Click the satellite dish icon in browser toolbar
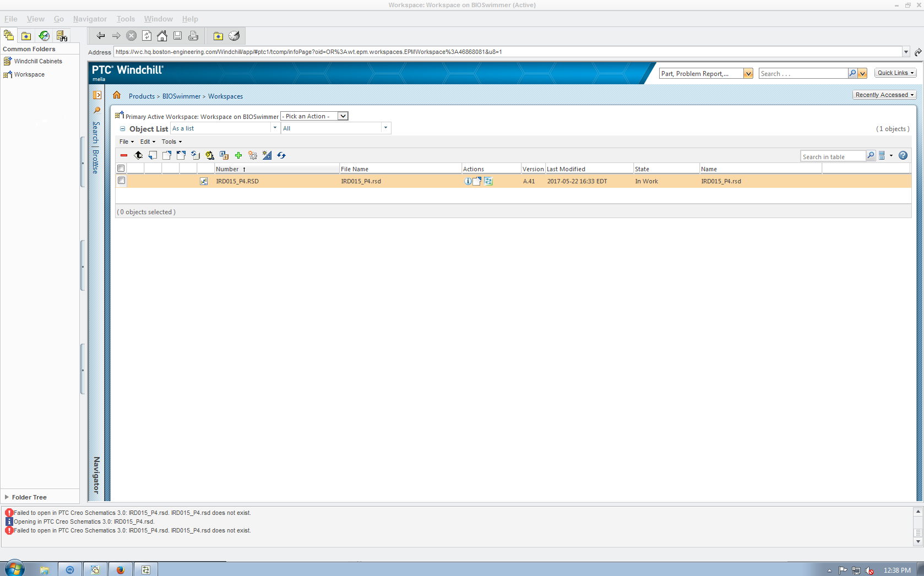Viewport: 924px width, 576px height. 234,36
